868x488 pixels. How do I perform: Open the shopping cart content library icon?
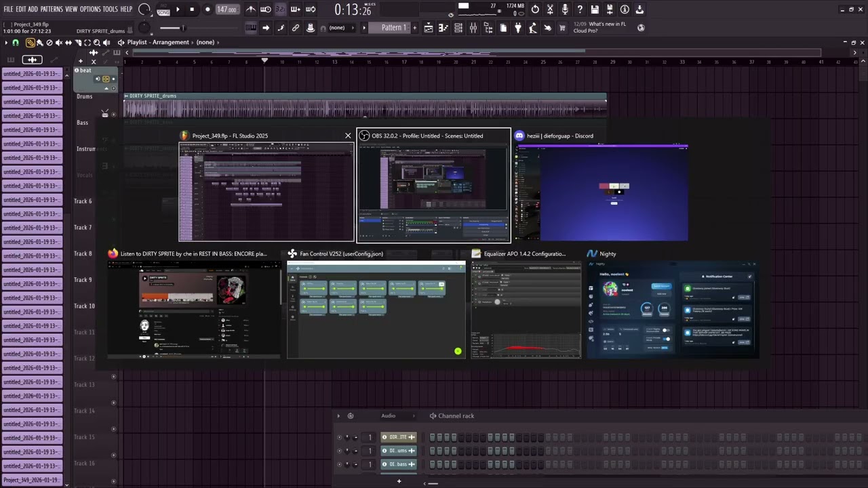pyautogui.click(x=561, y=28)
